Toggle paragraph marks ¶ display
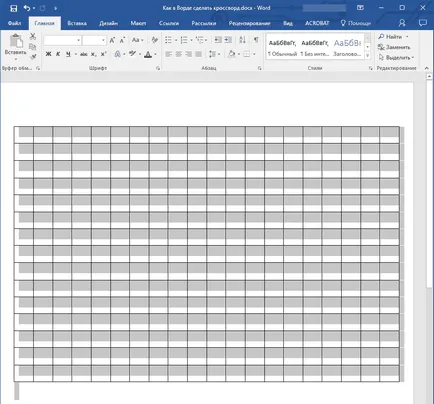 tap(256, 40)
